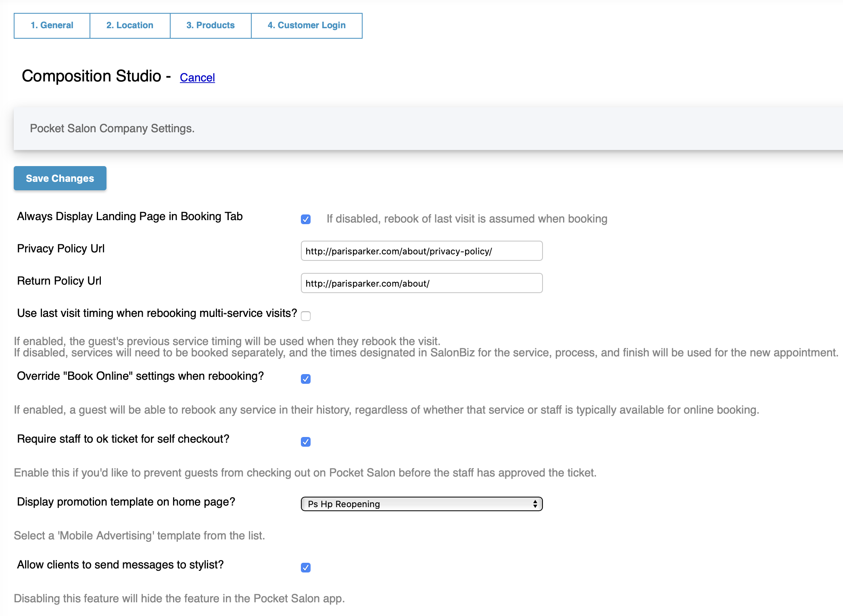This screenshot has width=843, height=616.
Task: Open the promotion template dropdown
Action: coord(421,504)
